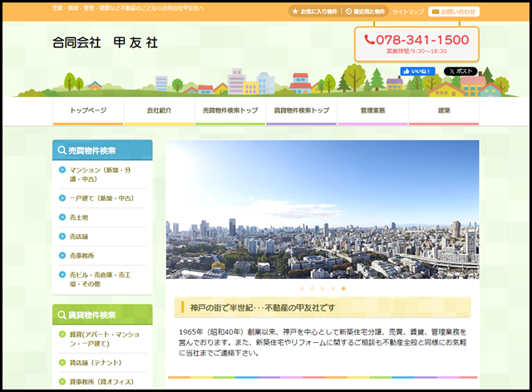This screenshot has width=532, height=392.
Task: Click the 売買物件検索 sidebar header
Action: tap(102, 150)
